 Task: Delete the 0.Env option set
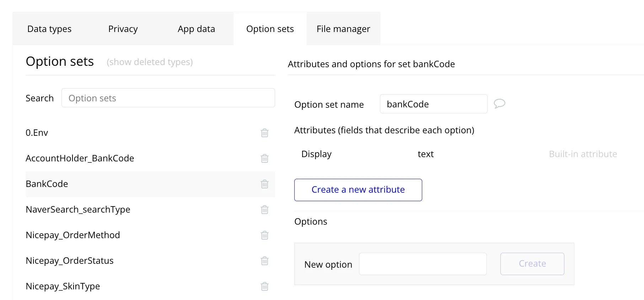(x=264, y=133)
